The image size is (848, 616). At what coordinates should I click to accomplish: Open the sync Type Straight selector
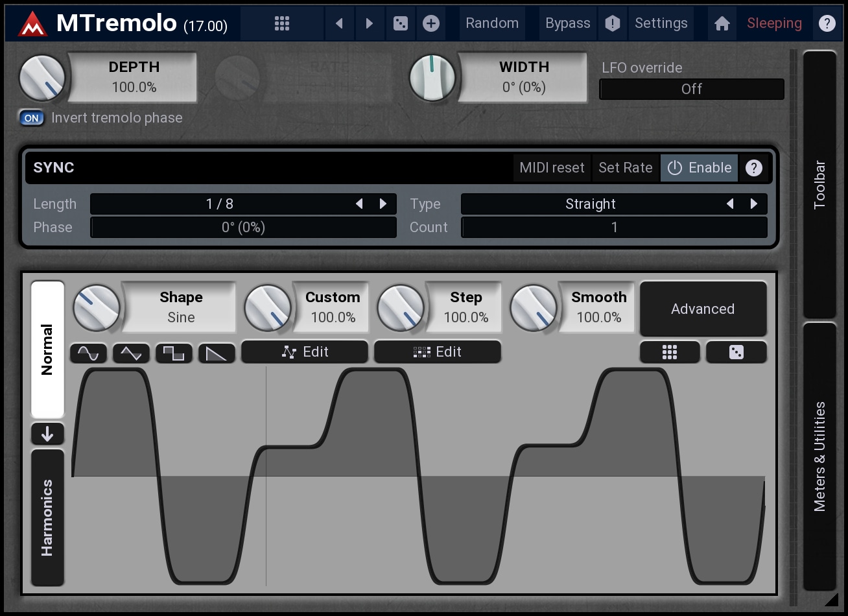(590, 204)
